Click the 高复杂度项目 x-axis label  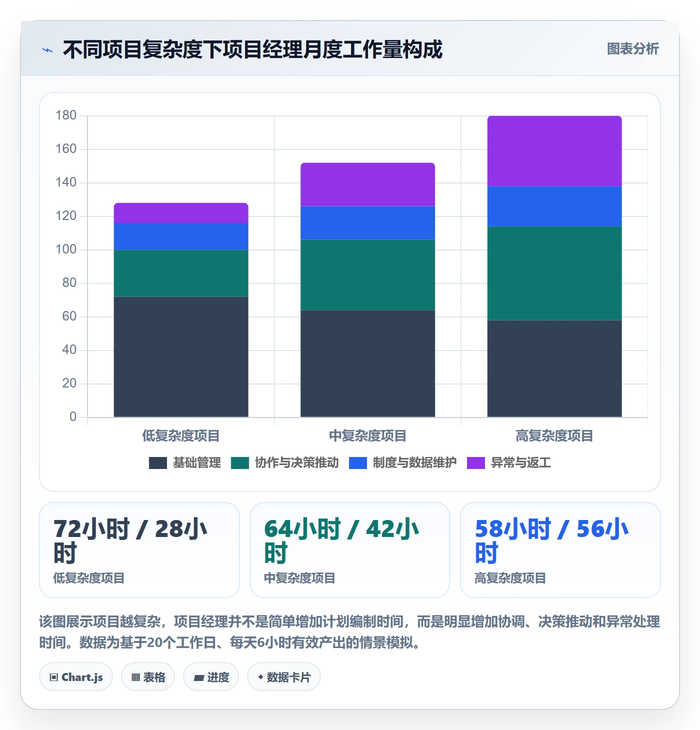(554, 436)
